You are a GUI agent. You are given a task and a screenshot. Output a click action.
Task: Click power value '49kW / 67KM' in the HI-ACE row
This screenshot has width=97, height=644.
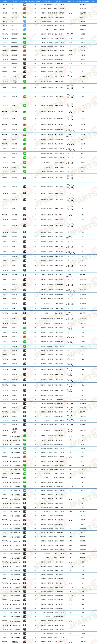pos(59,178)
